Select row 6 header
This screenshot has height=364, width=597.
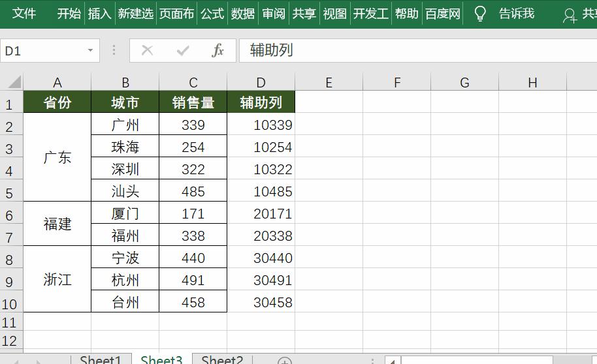pyautogui.click(x=11, y=213)
